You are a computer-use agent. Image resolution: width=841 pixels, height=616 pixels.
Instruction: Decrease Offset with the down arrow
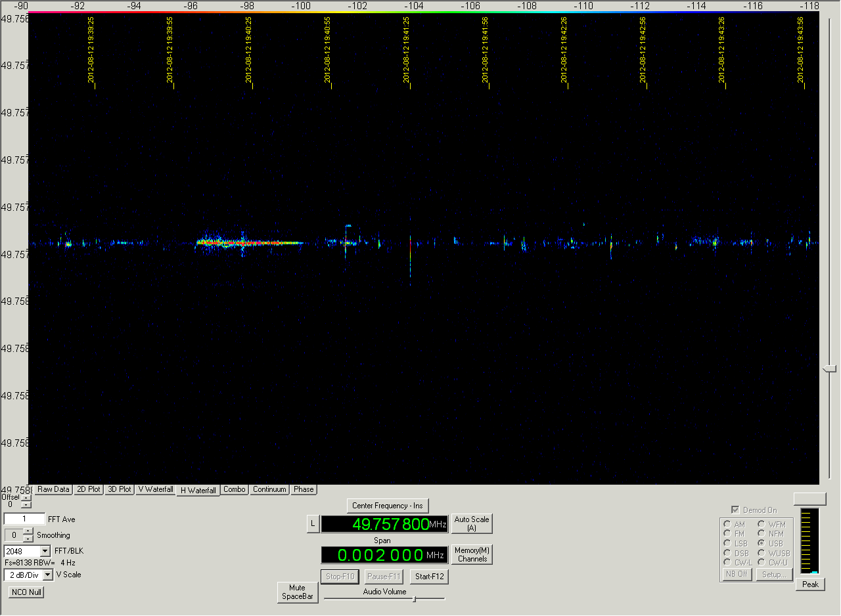[x=26, y=505]
